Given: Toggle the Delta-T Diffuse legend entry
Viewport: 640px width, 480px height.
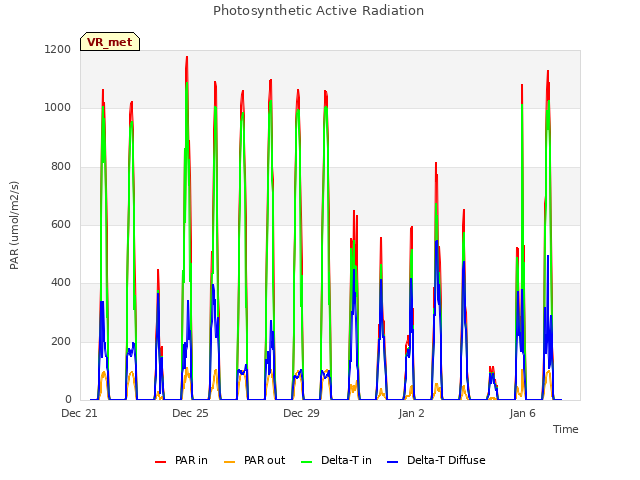Looking at the screenshot, I should click(x=436, y=460).
